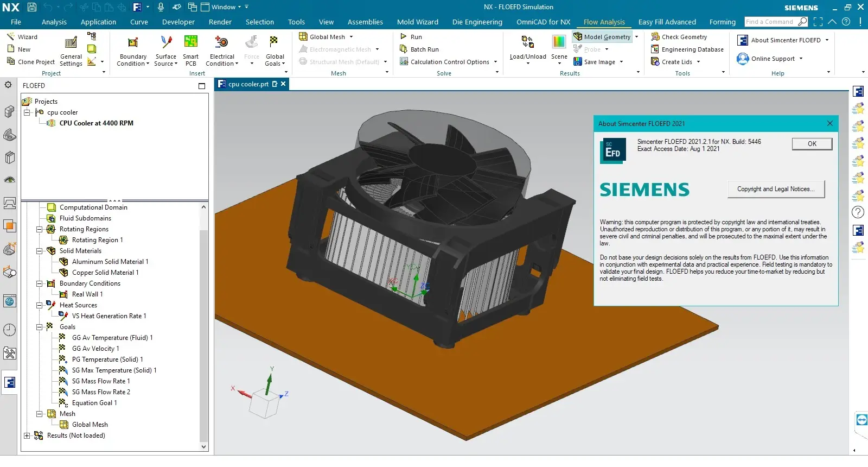Select Equation Goal 1
This screenshot has height=467, width=868.
[94, 403]
